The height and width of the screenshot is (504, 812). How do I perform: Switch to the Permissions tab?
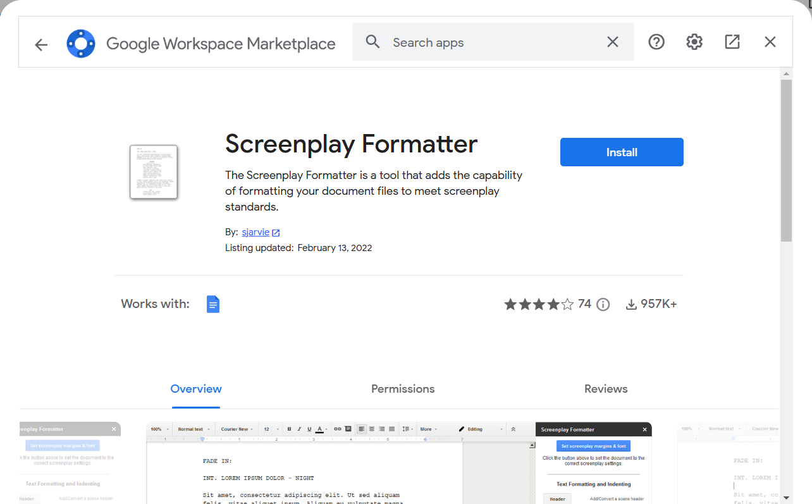403,389
